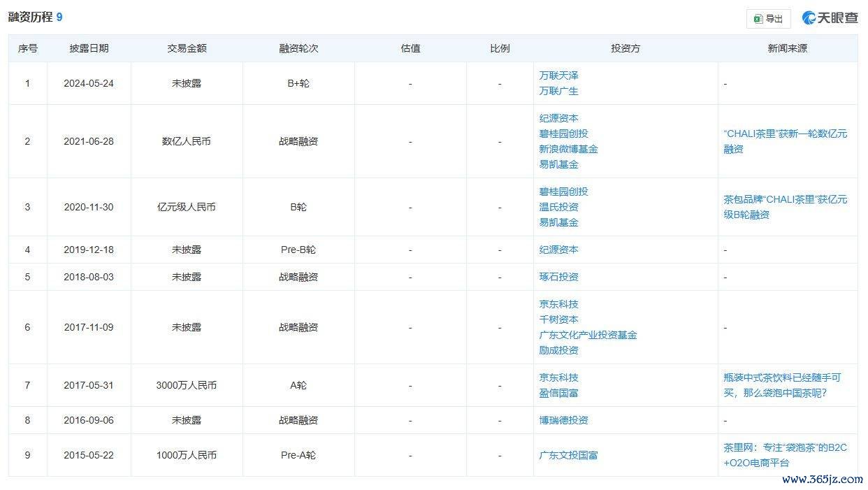Click the 序号 column header
The height and width of the screenshot is (490, 868).
(28, 48)
